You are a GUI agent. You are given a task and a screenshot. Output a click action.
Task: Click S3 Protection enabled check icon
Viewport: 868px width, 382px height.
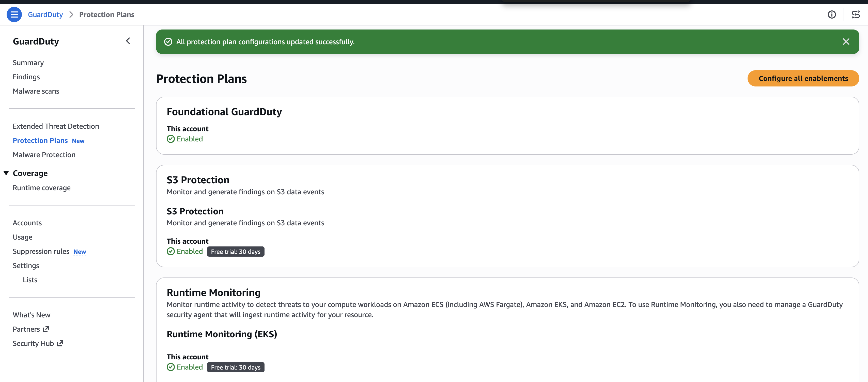point(171,251)
